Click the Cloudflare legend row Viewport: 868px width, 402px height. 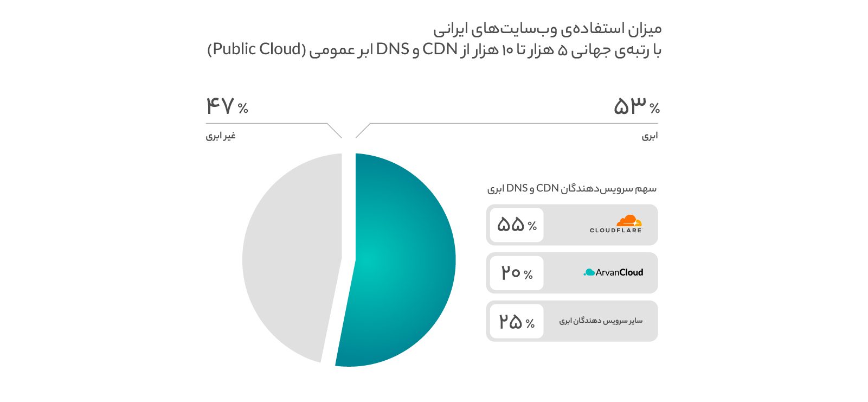coord(572,225)
